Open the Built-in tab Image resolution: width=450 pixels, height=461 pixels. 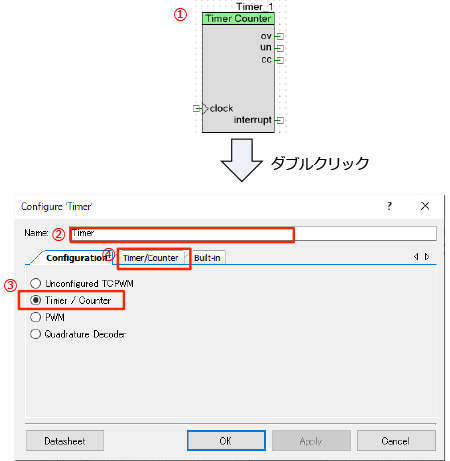207,258
